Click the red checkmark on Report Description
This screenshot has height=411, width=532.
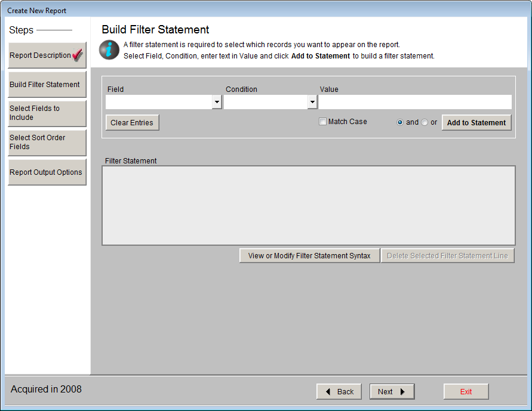point(78,54)
